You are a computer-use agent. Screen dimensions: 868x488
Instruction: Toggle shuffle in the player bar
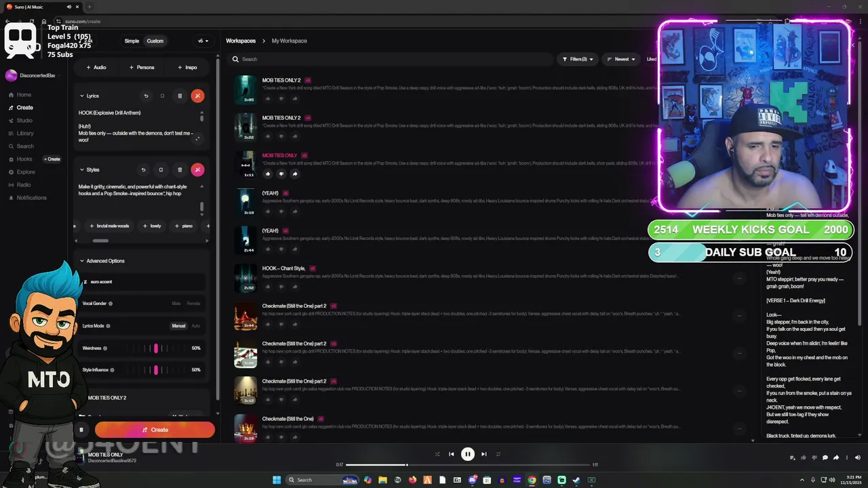coord(437,454)
